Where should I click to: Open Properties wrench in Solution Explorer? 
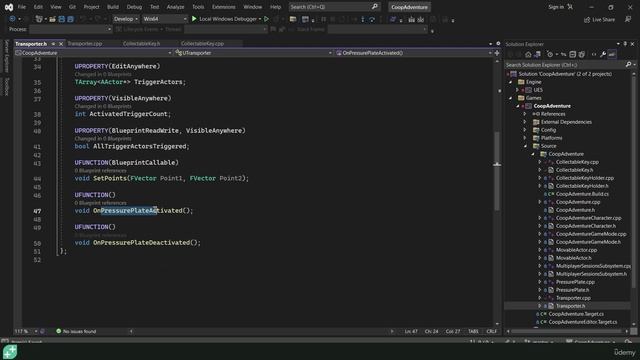coord(603,54)
